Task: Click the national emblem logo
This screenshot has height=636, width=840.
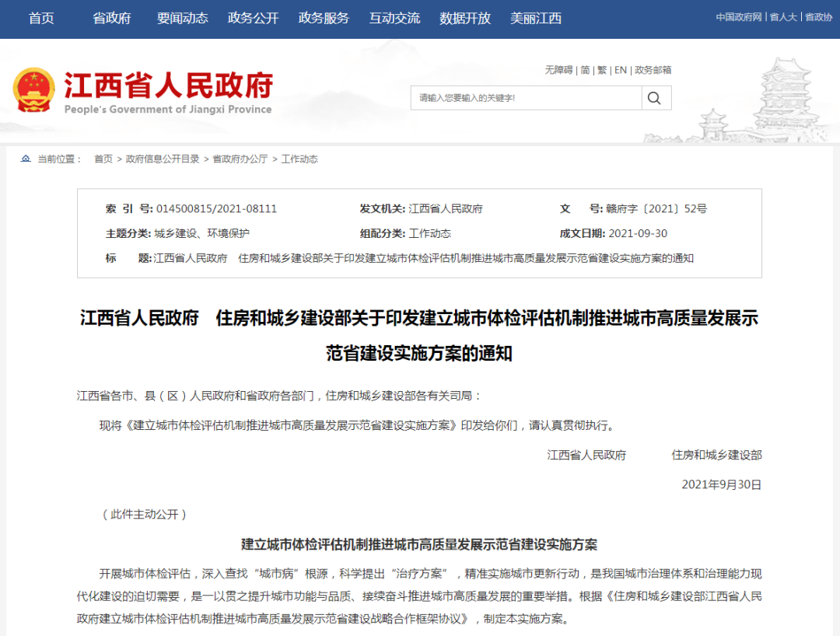Action: point(33,87)
